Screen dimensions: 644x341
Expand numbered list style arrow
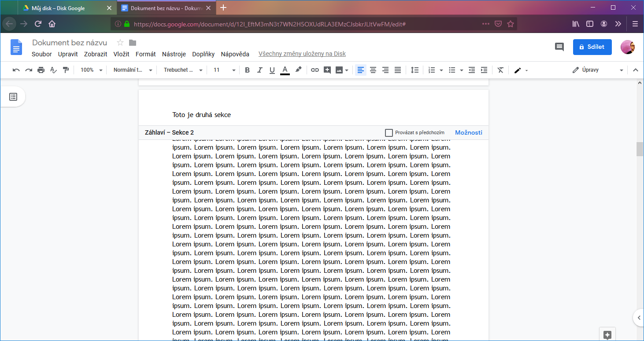[x=441, y=70]
